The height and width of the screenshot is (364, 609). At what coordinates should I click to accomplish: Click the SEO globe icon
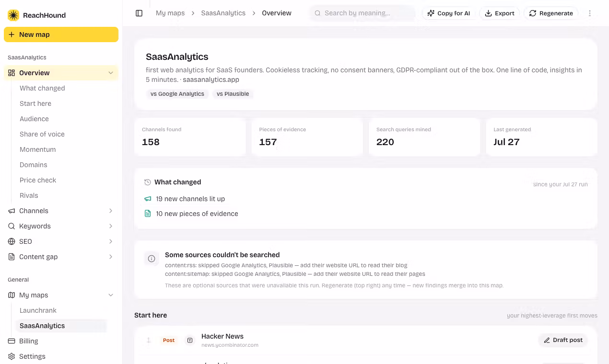point(12,241)
